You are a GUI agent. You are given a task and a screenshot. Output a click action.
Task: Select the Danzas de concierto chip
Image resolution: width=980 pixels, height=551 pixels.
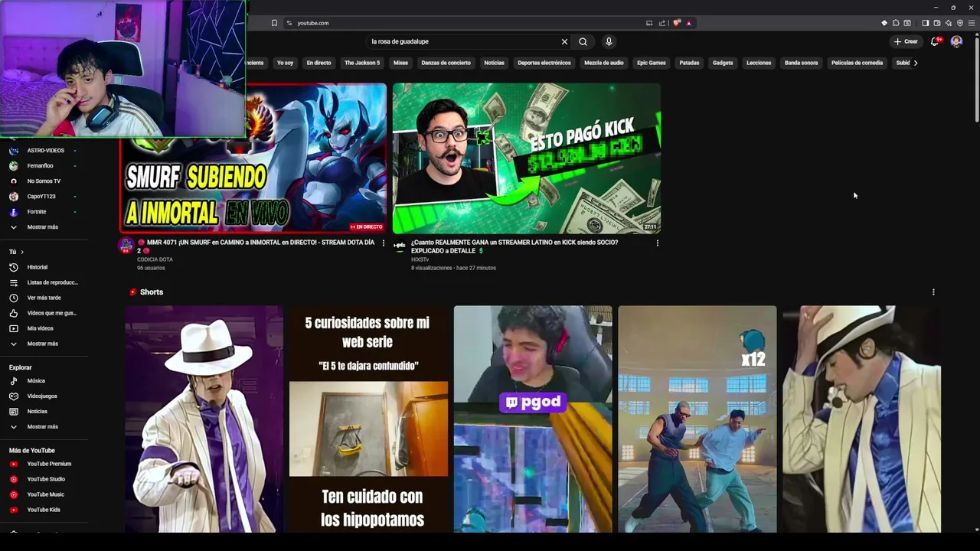(x=446, y=63)
